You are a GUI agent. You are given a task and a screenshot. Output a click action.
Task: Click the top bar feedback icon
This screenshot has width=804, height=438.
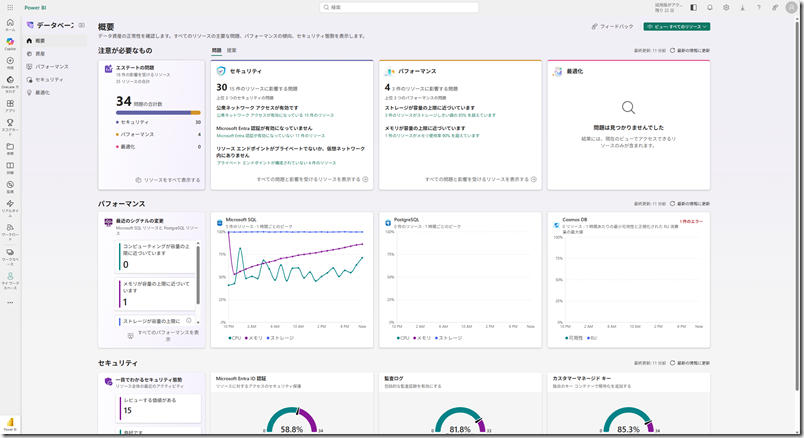pyautogui.click(x=775, y=8)
